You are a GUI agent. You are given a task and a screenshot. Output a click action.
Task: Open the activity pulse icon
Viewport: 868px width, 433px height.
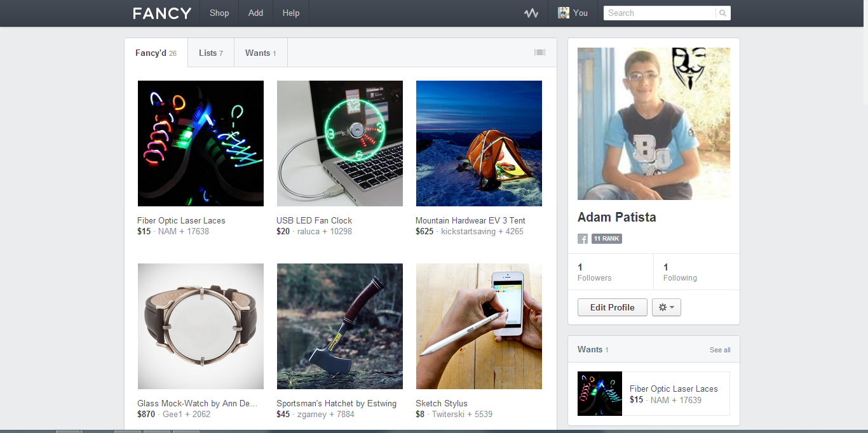click(x=531, y=13)
